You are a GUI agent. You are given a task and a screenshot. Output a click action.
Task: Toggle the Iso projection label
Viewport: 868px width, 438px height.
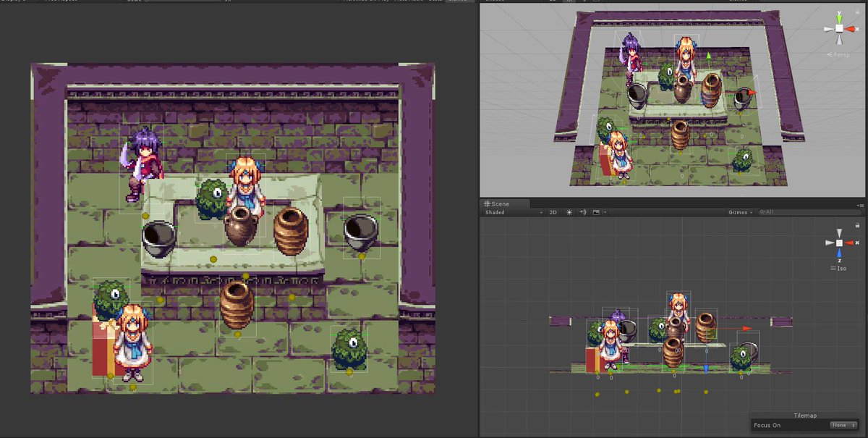839,269
